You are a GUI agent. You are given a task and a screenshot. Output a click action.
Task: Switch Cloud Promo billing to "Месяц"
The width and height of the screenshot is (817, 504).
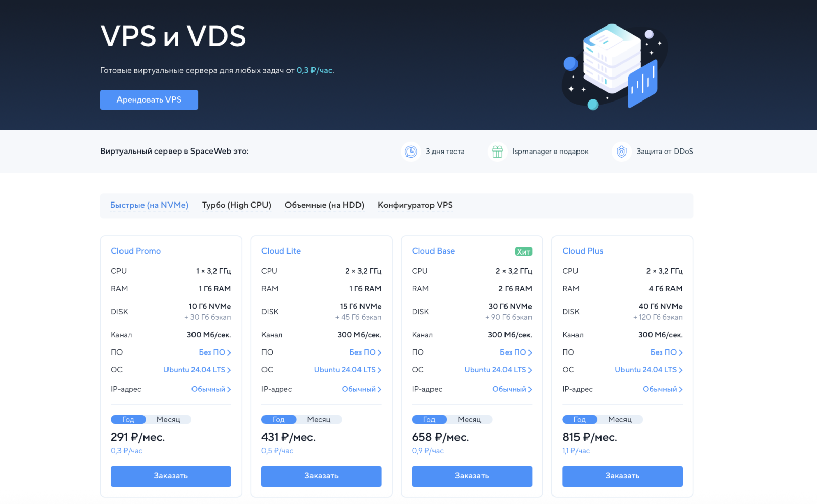point(168,420)
